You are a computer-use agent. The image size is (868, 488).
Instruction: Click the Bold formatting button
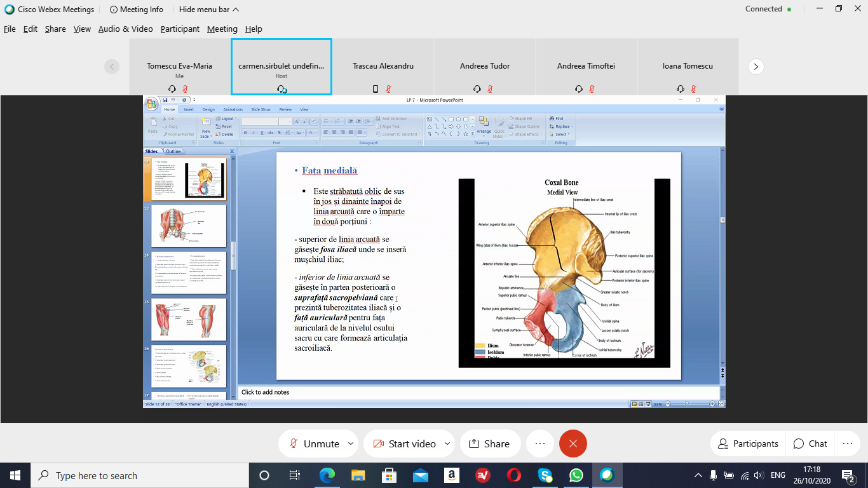pos(245,133)
